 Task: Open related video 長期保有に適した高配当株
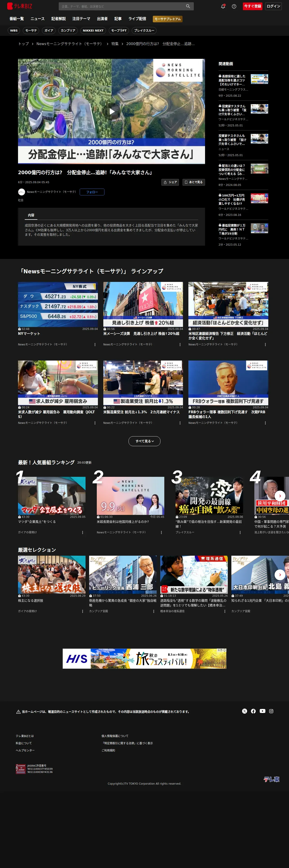[243, 86]
